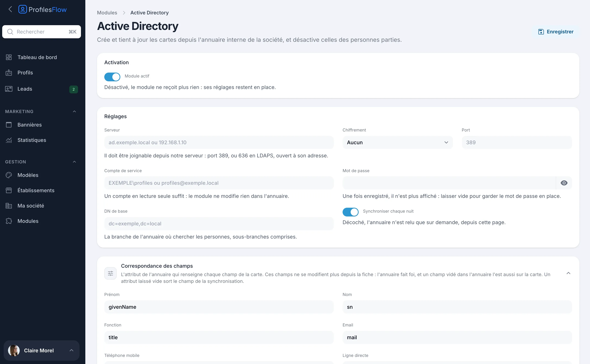The image size is (590, 364).
Task: Toggle the Module actif switch
Action: [112, 77]
